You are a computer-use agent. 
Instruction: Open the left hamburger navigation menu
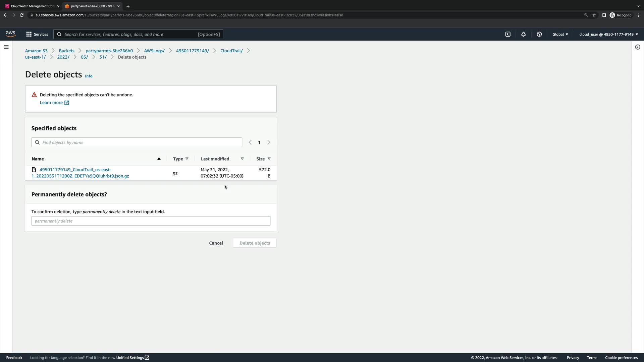(6, 47)
